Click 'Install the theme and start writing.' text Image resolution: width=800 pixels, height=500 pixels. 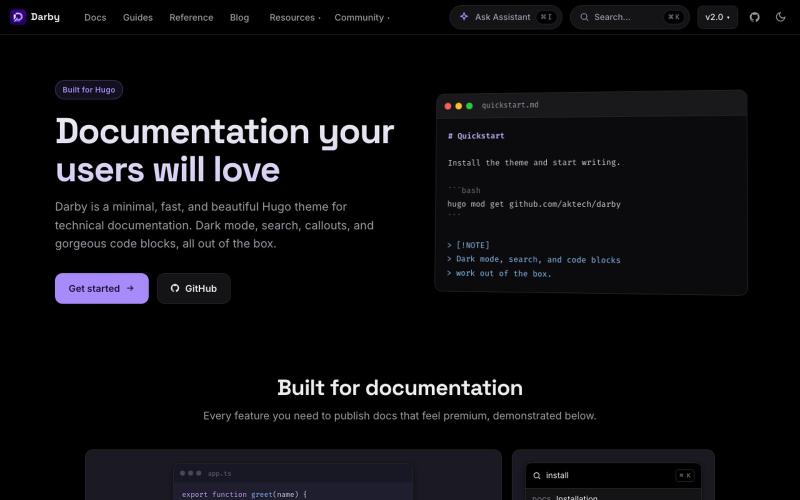pos(534,162)
